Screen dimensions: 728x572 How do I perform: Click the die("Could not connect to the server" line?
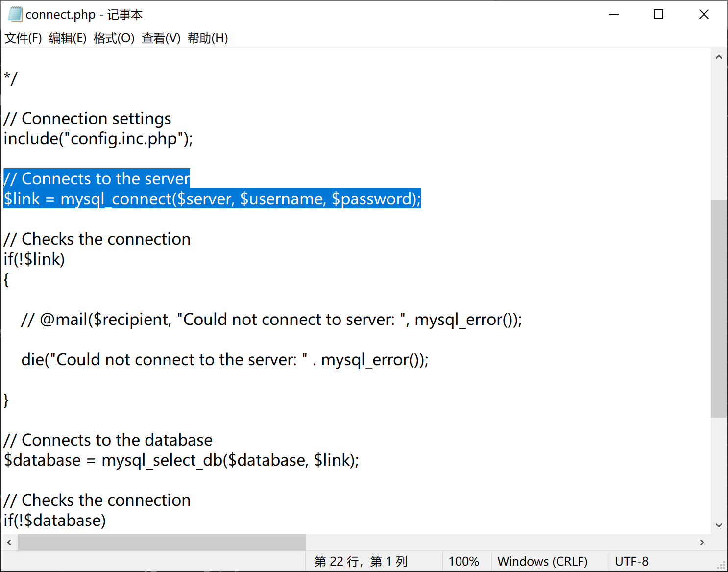click(x=225, y=360)
